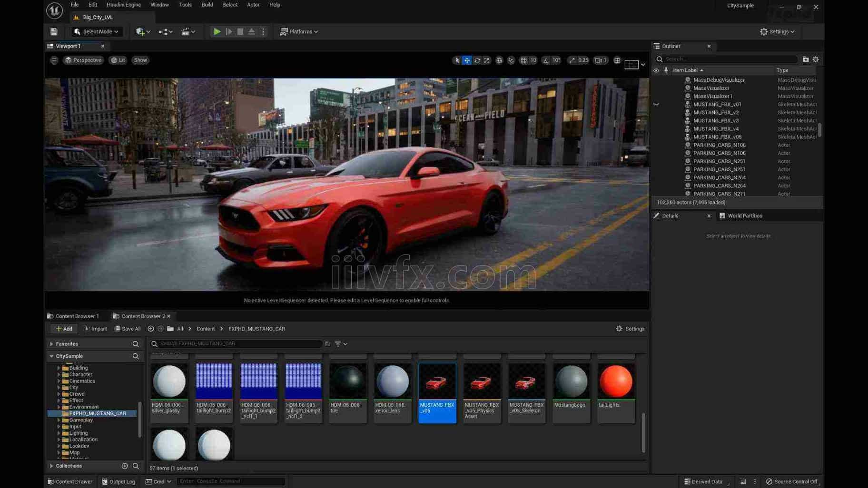Viewport: 868px width, 488px height.
Task: Open the File menu
Action: [x=75, y=5]
